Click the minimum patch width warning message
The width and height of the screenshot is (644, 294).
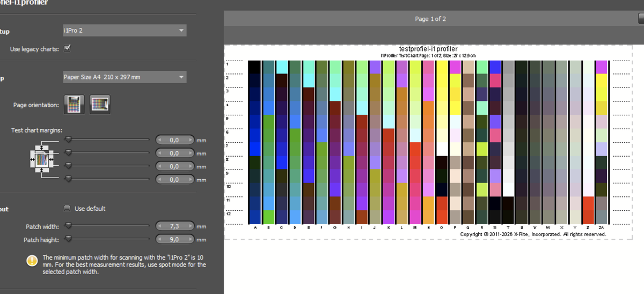[x=124, y=264]
